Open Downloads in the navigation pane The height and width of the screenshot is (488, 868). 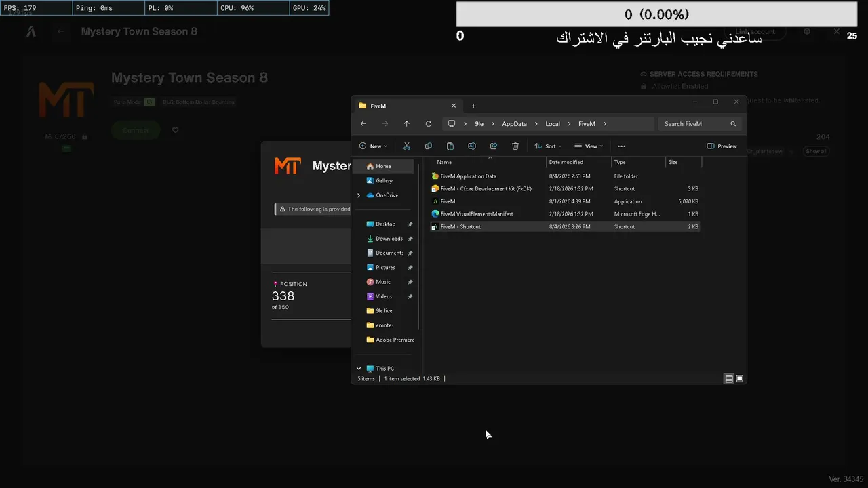point(384,239)
